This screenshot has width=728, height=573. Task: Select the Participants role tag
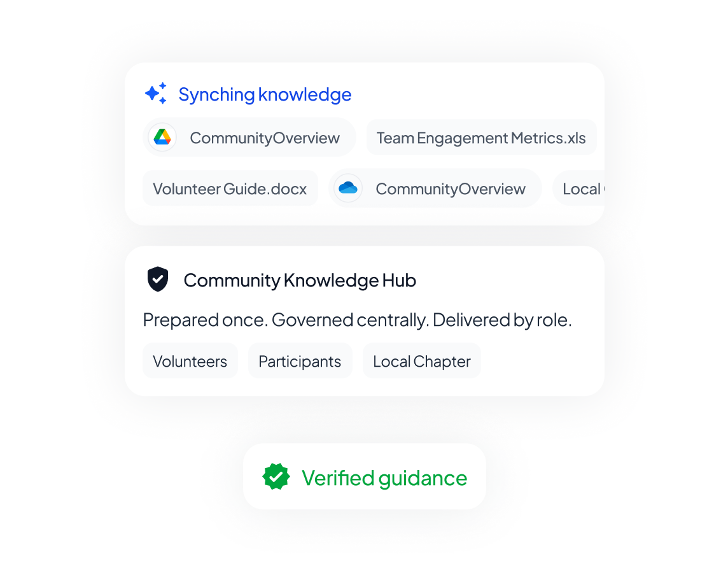pyautogui.click(x=300, y=362)
